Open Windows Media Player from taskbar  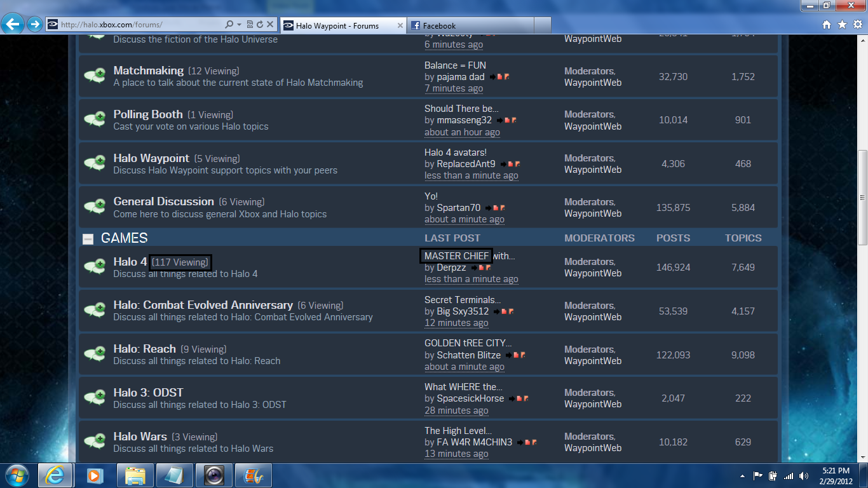95,475
